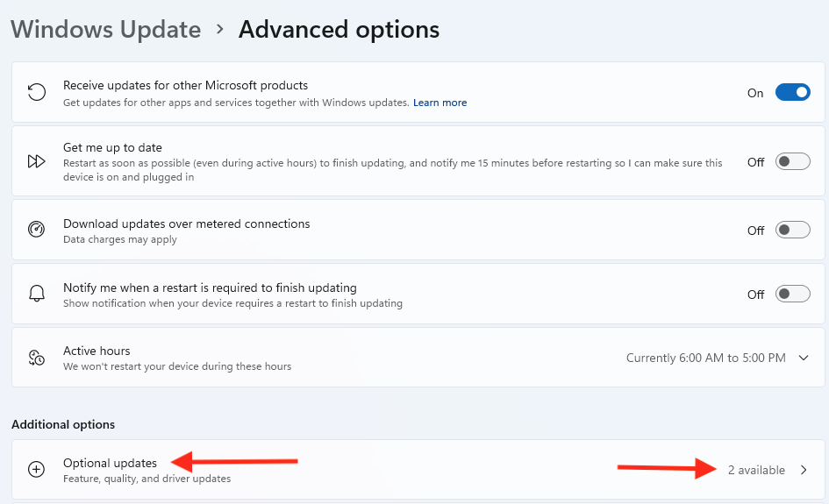Viewport: 829px width, 504px height.
Task: Click Currently 6:00 AM to 5:00 PM
Action: click(x=706, y=358)
